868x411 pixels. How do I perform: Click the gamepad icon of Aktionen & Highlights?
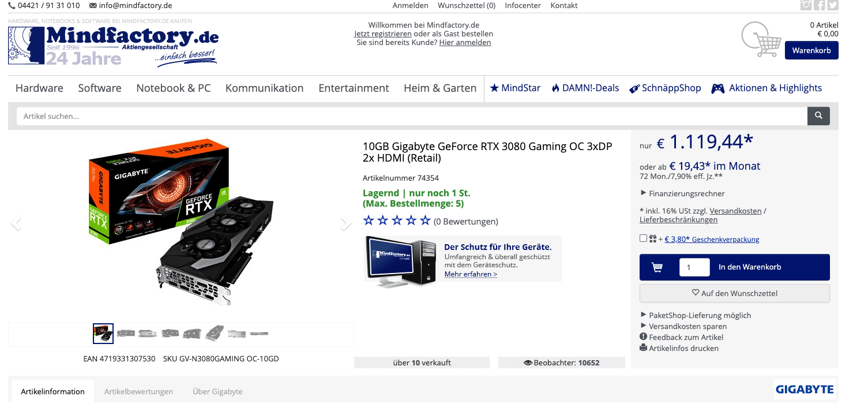coord(718,88)
